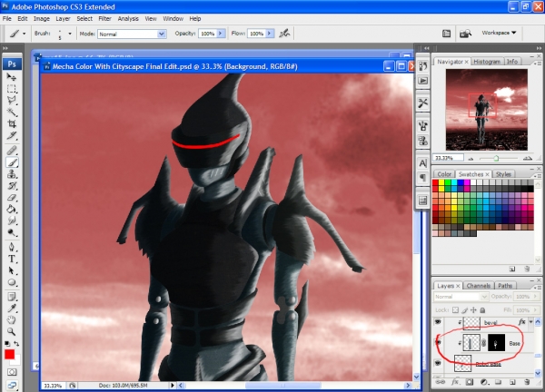Open the Actions panel from dock
Viewport: 545px width, 392px height.
423,81
